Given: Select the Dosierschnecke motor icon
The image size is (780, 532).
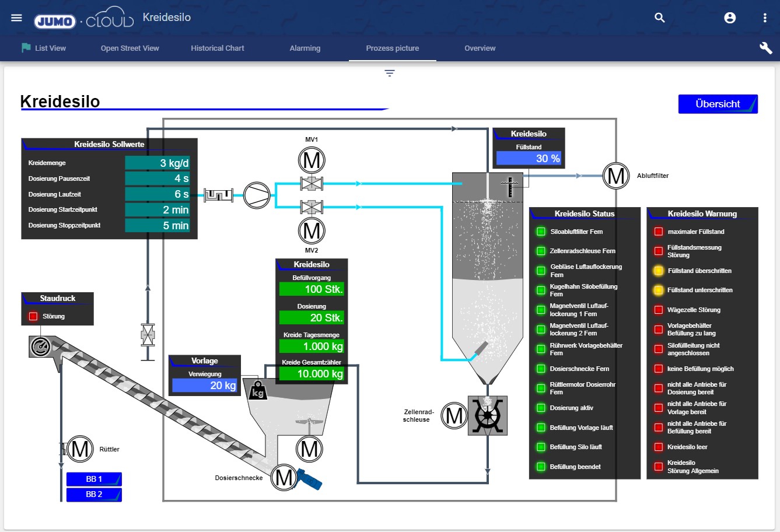Looking at the screenshot, I should (285, 478).
